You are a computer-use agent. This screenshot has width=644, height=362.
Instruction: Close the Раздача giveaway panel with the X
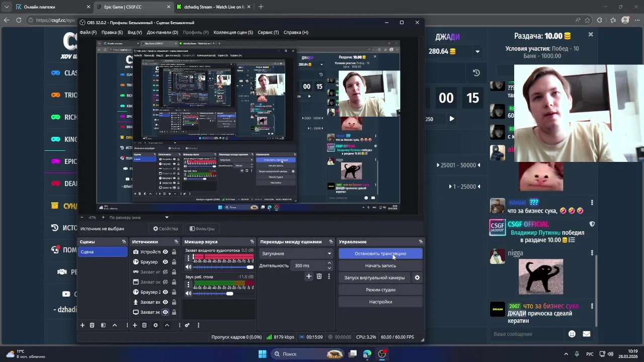[591, 35]
